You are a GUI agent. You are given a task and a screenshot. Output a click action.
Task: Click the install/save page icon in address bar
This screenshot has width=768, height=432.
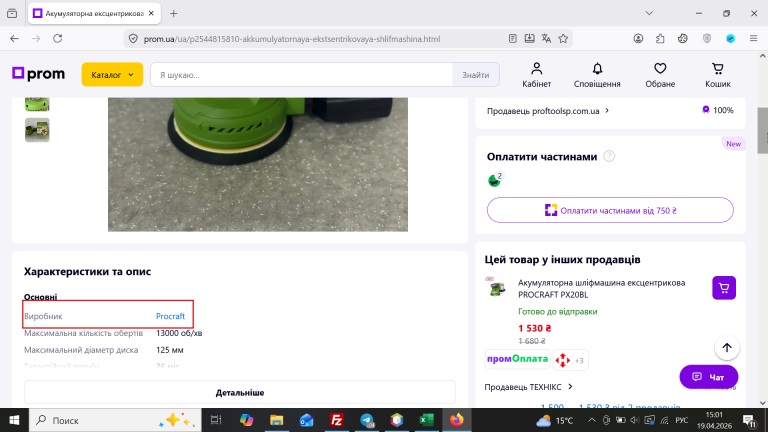tap(529, 39)
